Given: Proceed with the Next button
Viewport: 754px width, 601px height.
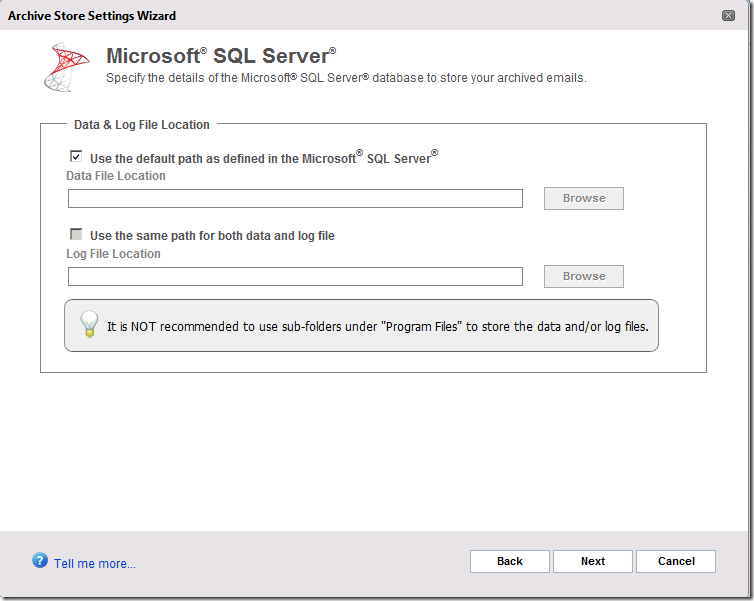Looking at the screenshot, I should click(x=593, y=561).
